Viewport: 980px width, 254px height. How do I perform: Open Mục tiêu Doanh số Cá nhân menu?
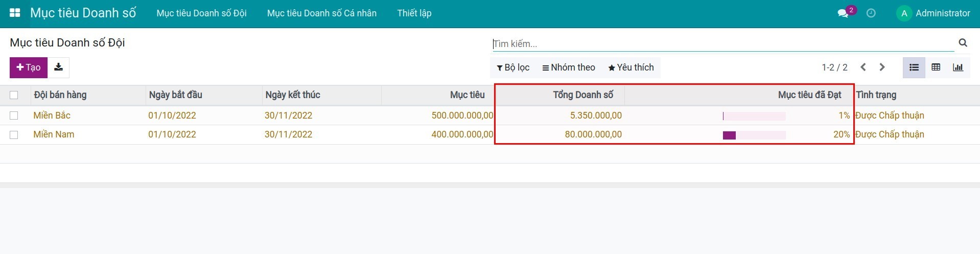[x=322, y=13]
